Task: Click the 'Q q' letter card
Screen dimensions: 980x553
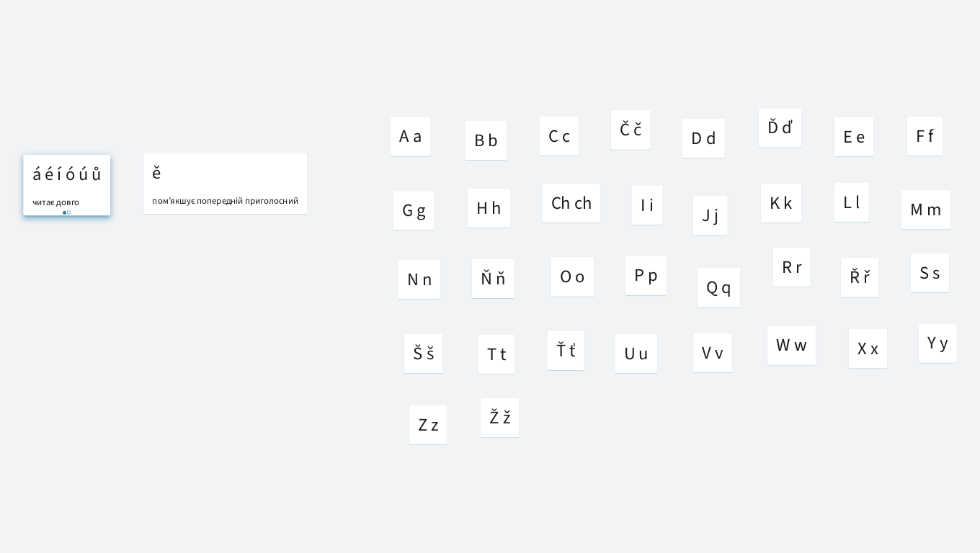Action: [718, 287]
